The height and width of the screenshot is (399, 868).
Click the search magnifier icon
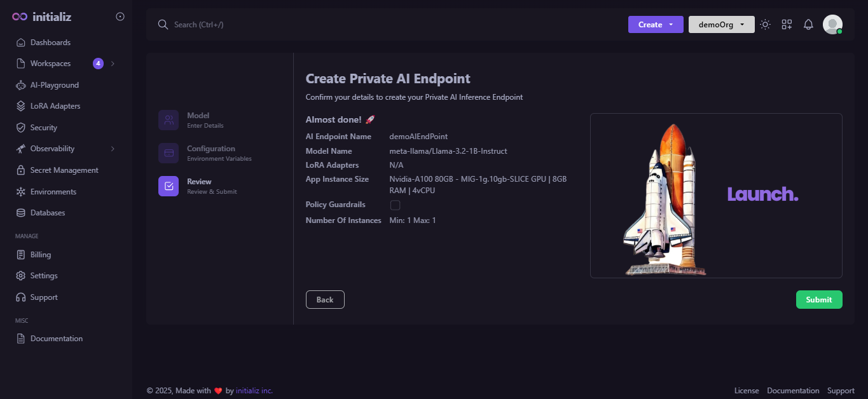[x=163, y=25]
